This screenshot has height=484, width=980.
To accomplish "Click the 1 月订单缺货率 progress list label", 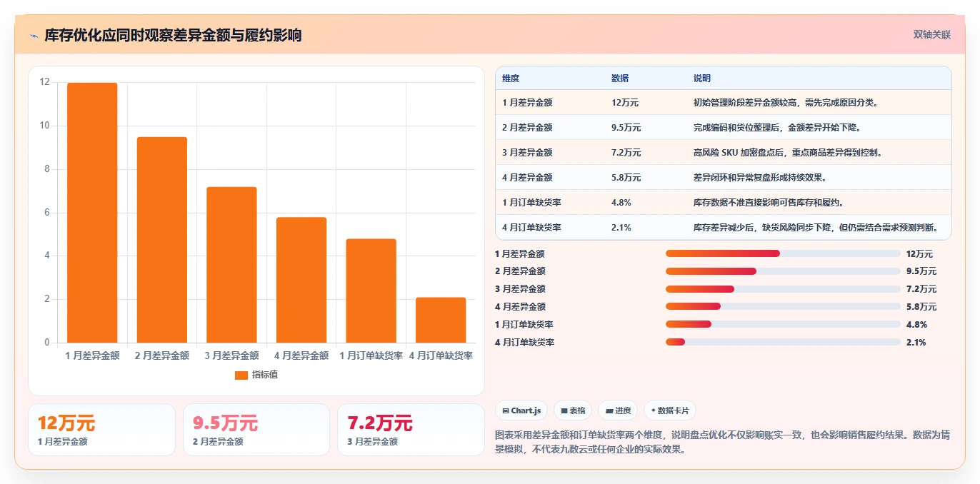I will pyautogui.click(x=524, y=324).
